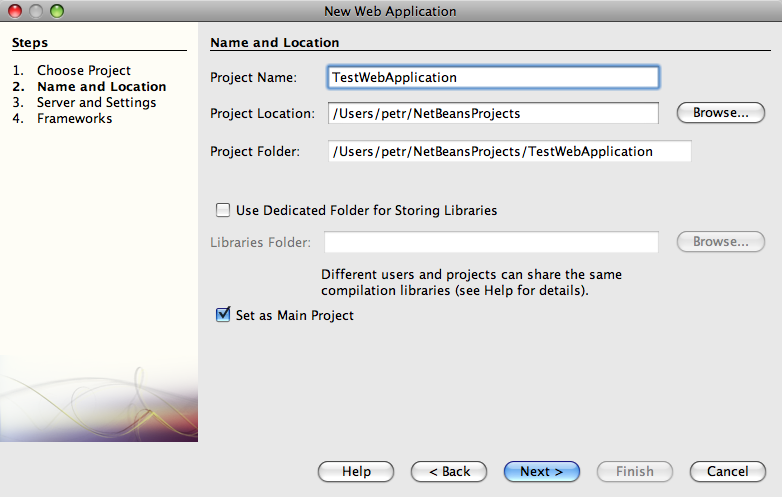Select the Name and Location step

[x=101, y=86]
